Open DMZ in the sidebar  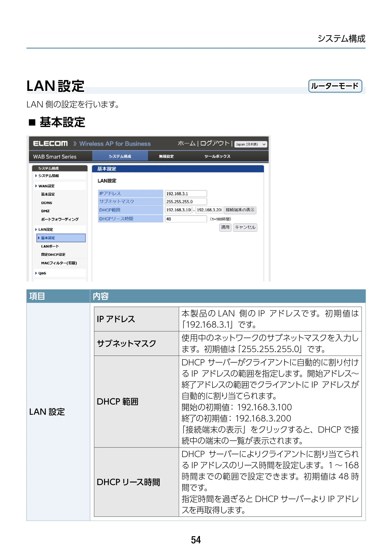tap(45, 211)
